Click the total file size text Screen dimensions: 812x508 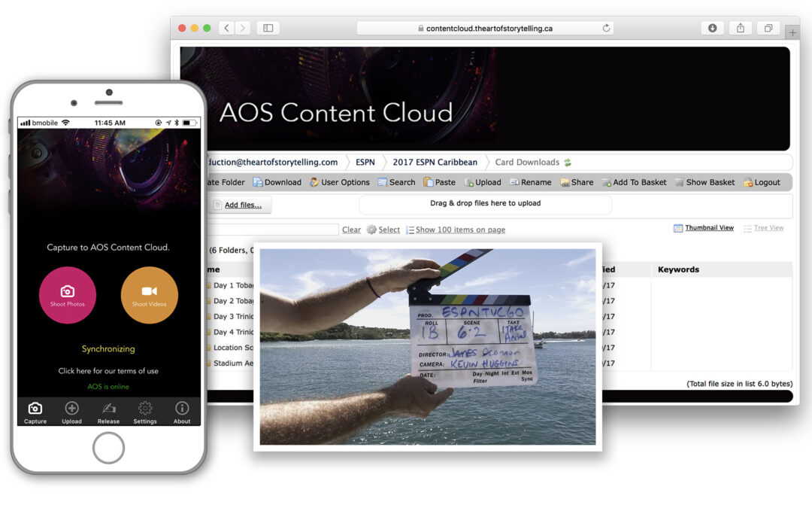click(x=740, y=384)
